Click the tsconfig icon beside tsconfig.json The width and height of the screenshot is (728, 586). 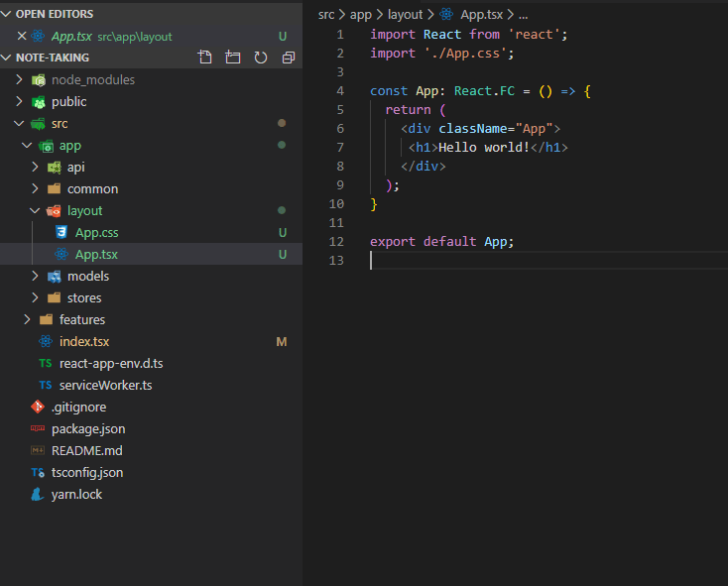coord(38,472)
